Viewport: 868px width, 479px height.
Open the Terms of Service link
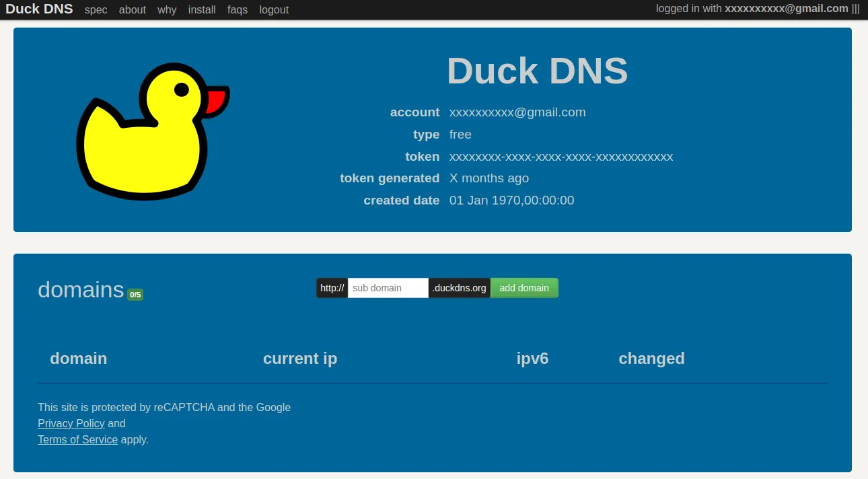[x=77, y=439]
